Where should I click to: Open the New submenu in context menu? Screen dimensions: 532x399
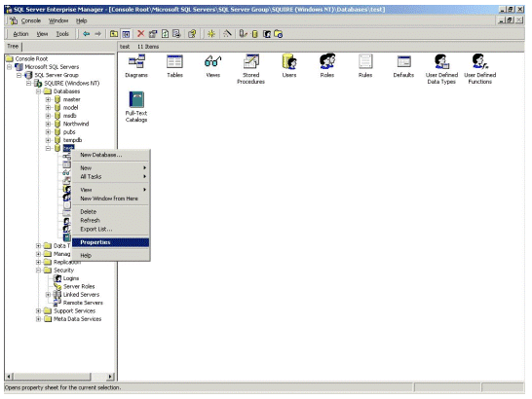[111, 167]
